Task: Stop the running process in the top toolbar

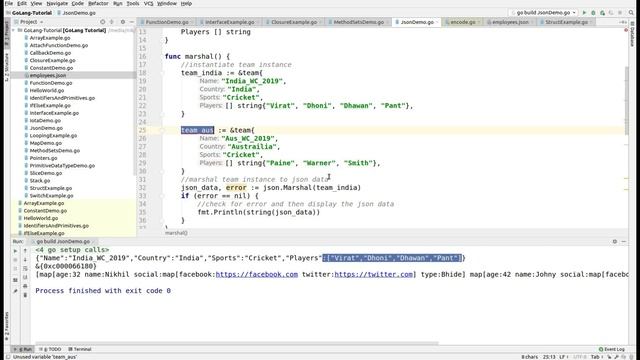Action: [620, 13]
